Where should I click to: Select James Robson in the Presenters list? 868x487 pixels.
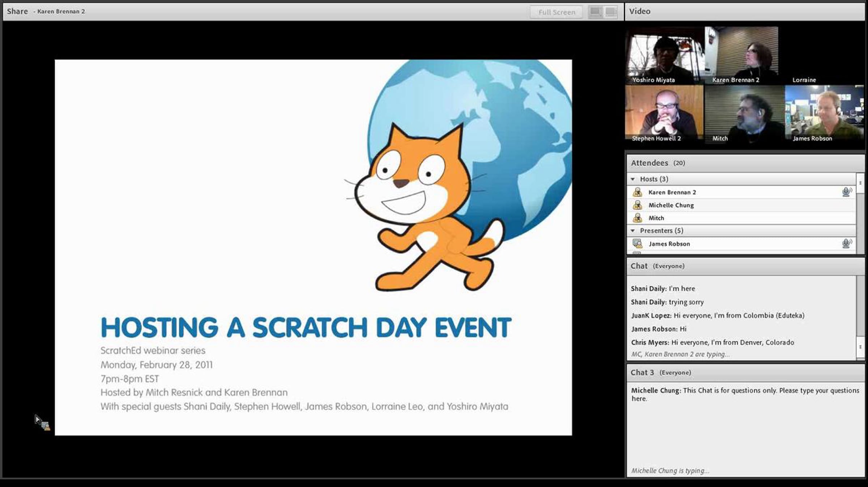pyautogui.click(x=741, y=243)
